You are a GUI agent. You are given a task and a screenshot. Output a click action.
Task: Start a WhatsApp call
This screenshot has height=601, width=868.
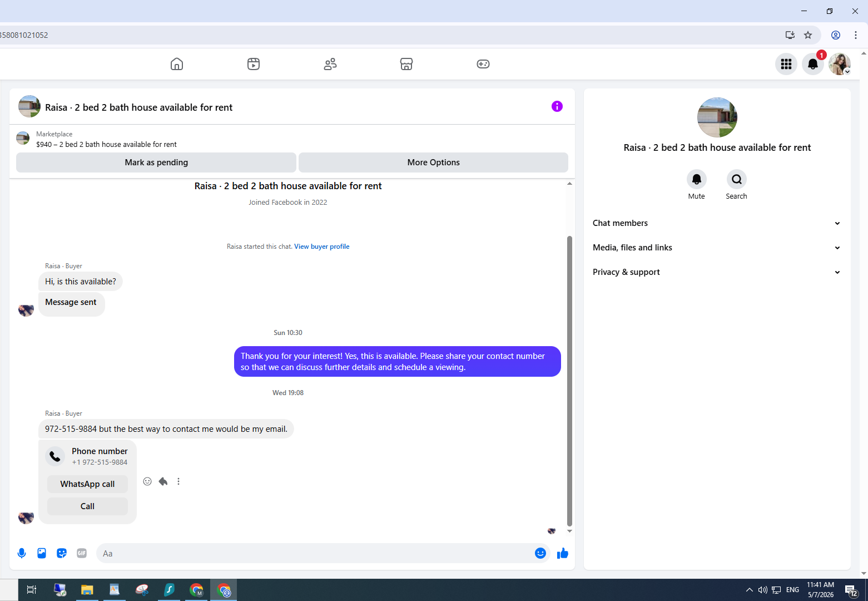[87, 484]
